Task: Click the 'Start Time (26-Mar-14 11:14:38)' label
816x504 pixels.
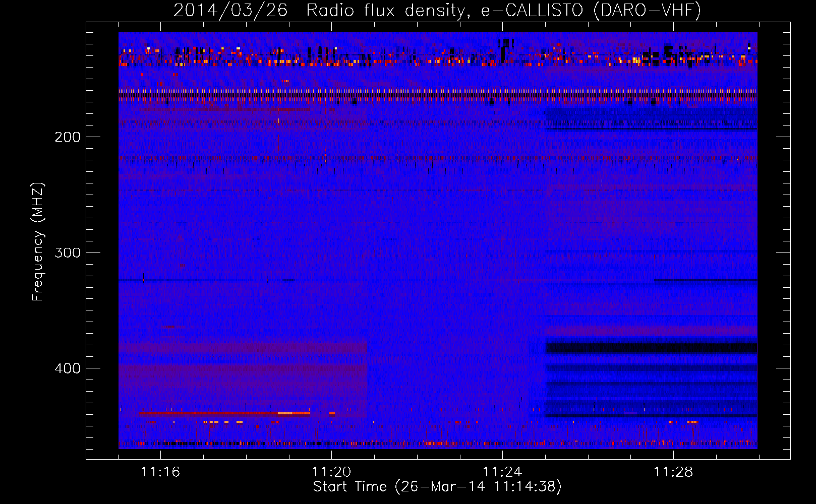Action: 437,487
